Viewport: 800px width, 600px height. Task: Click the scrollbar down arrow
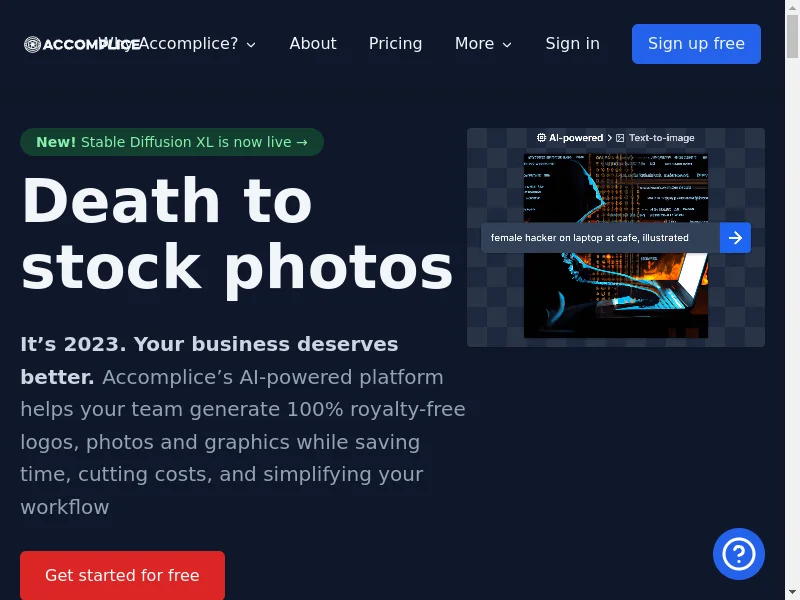click(x=792, y=593)
